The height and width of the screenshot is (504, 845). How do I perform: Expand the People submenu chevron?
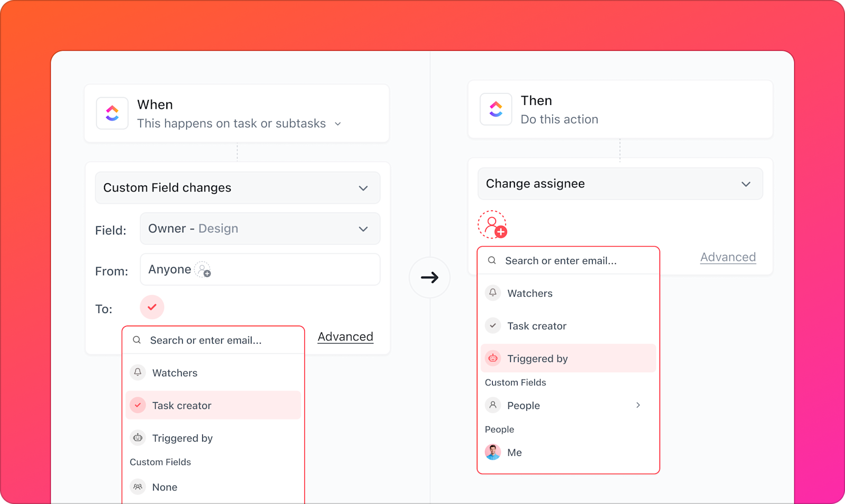click(638, 405)
